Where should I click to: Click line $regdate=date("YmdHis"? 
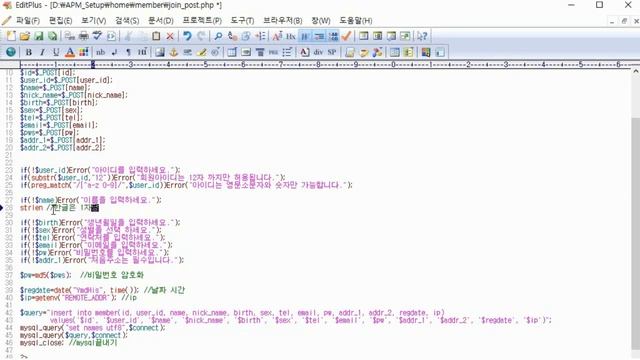(x=102, y=290)
